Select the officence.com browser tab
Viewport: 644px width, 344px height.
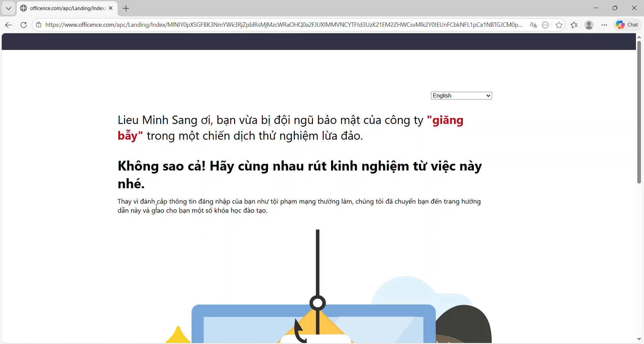pyautogui.click(x=64, y=9)
